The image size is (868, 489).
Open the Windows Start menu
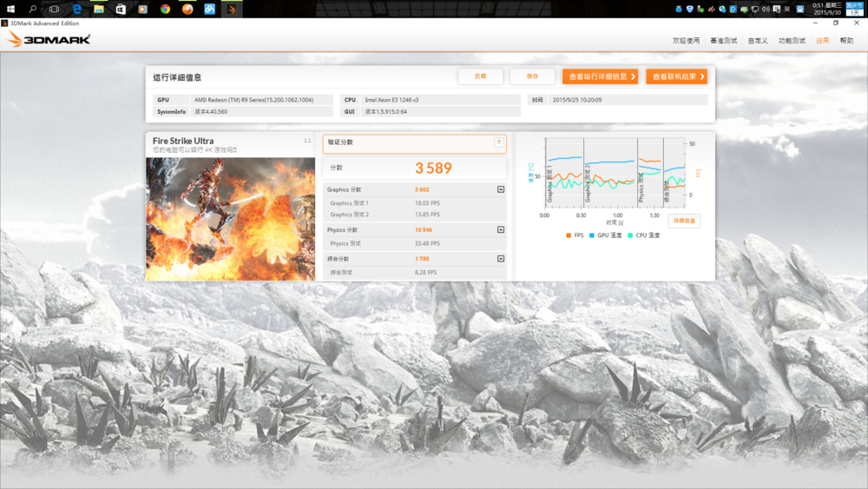[10, 9]
